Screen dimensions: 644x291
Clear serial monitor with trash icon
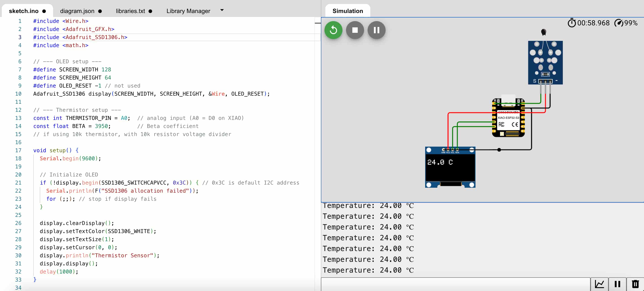tap(635, 284)
